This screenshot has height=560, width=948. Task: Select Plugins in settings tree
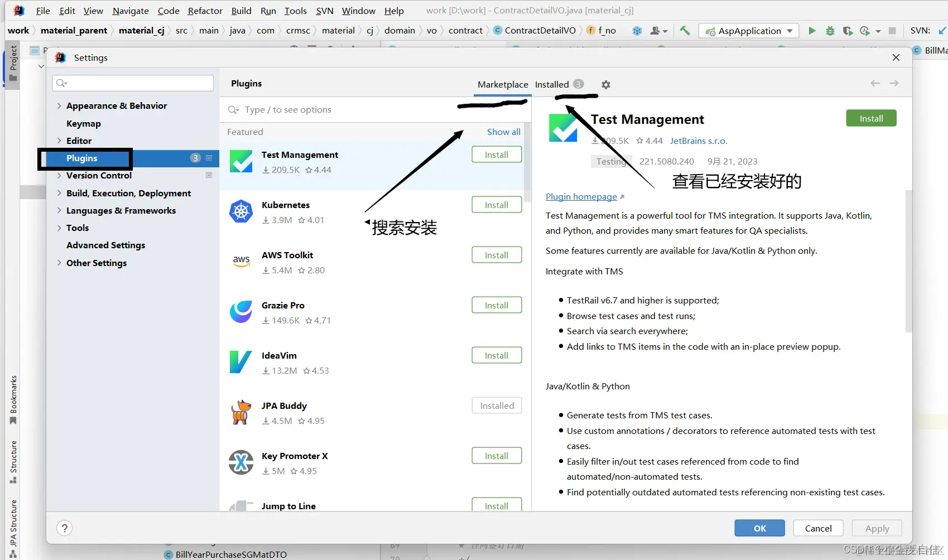tap(133, 158)
